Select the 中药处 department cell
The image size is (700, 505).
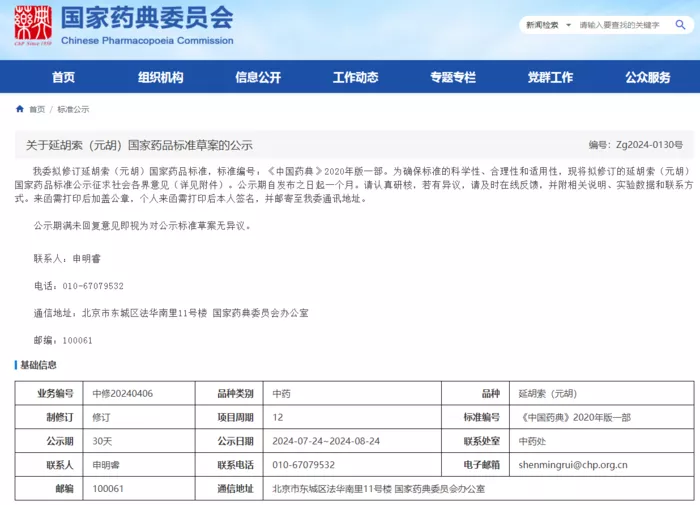(602, 441)
